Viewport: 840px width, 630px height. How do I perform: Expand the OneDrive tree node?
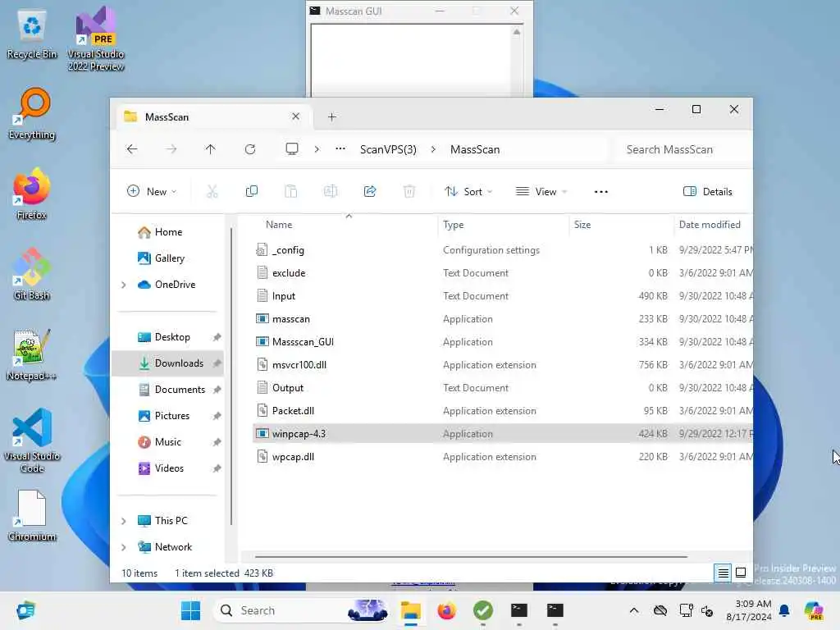point(124,285)
